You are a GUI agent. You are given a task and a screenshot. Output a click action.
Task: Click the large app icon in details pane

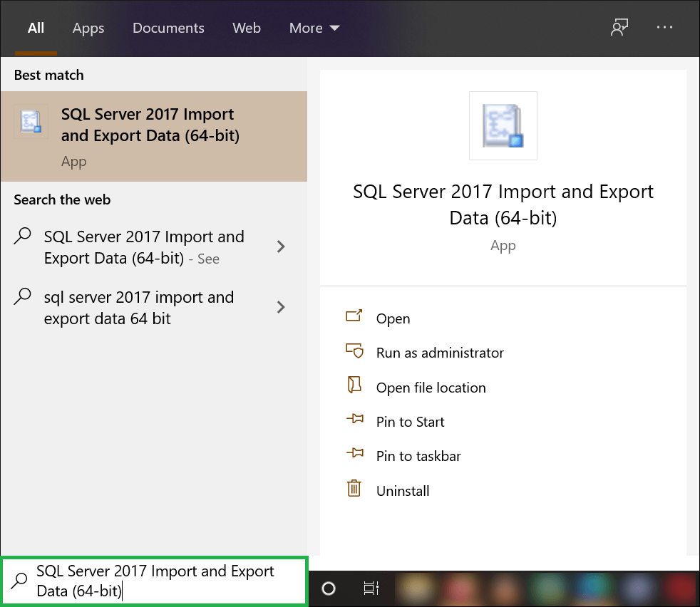pyautogui.click(x=503, y=126)
